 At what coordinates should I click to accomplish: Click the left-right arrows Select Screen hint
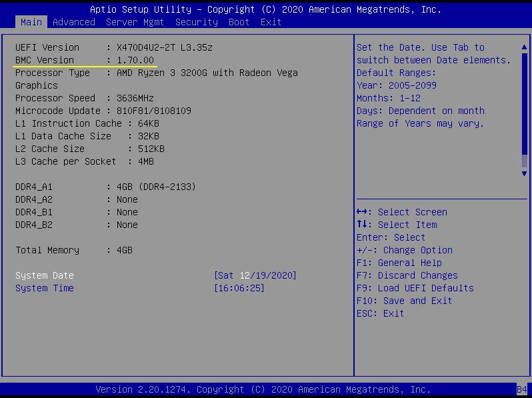click(402, 212)
